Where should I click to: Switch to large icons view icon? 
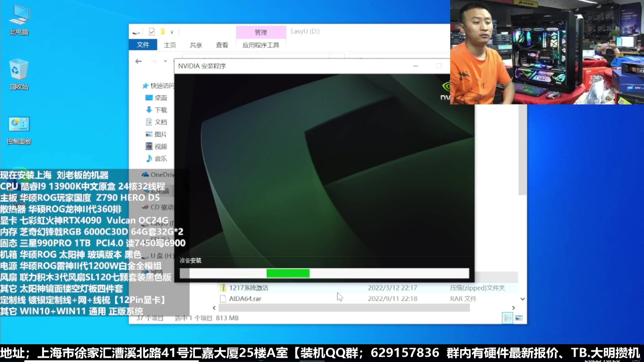pyautogui.click(x=519, y=318)
